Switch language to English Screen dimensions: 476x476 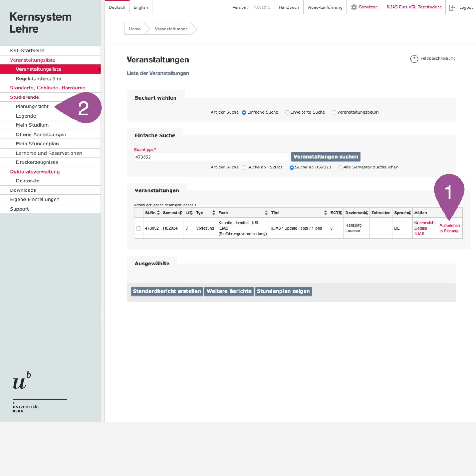coord(141,7)
